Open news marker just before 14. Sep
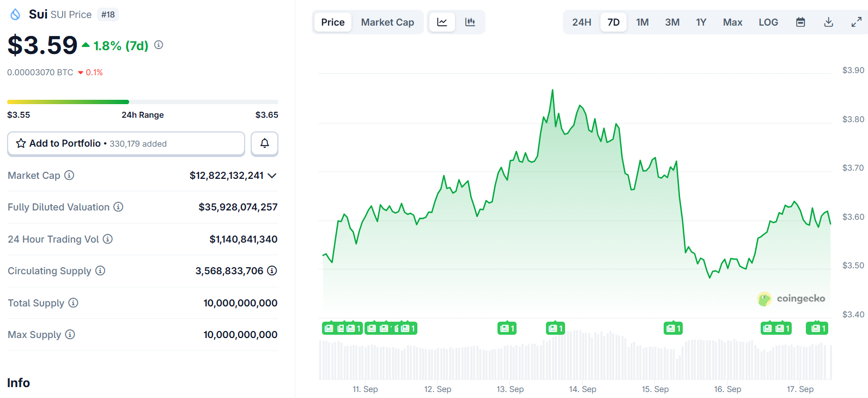The image size is (868, 398). click(555, 328)
